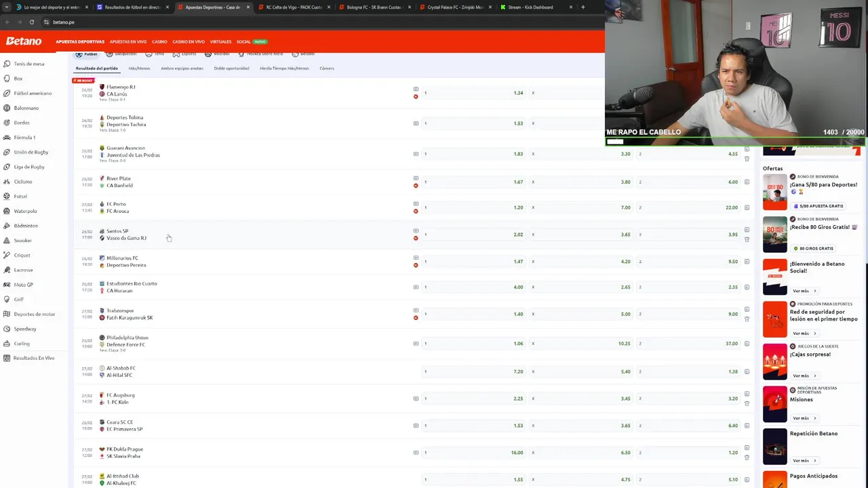Go to Casino in the top menu
Screen dimensions: 868x488
point(159,42)
